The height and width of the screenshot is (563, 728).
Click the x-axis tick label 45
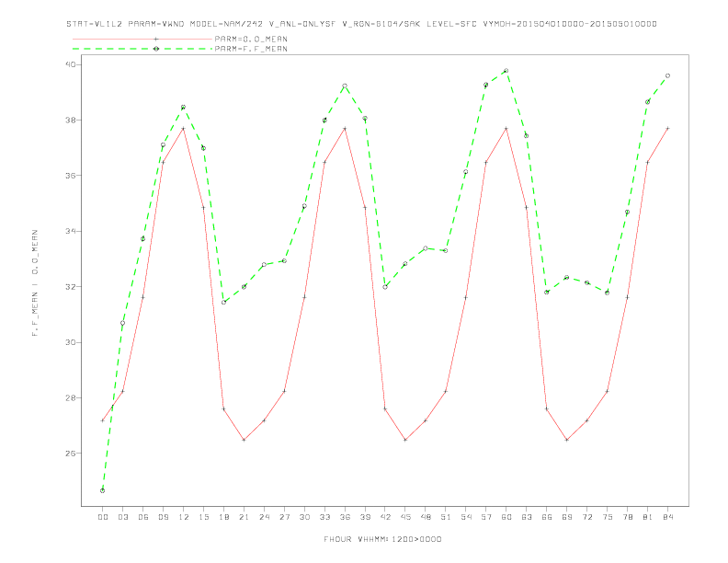click(405, 517)
